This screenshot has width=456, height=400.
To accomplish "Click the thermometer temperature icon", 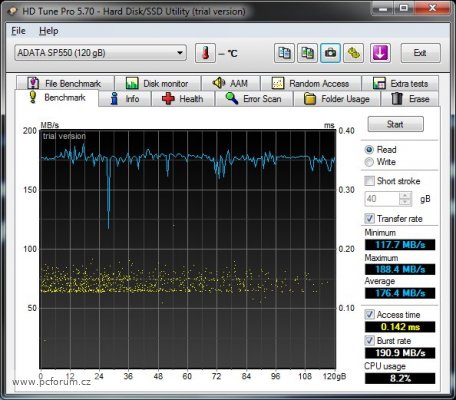I will click(205, 53).
